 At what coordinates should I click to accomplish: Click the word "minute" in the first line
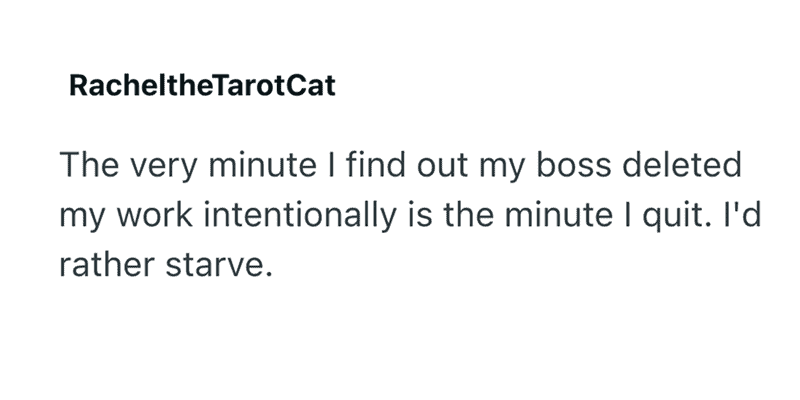point(263,165)
